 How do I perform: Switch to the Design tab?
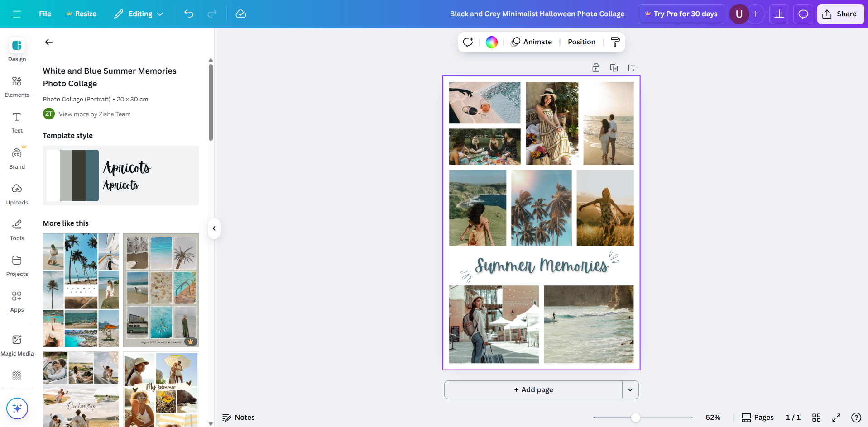coord(17,50)
